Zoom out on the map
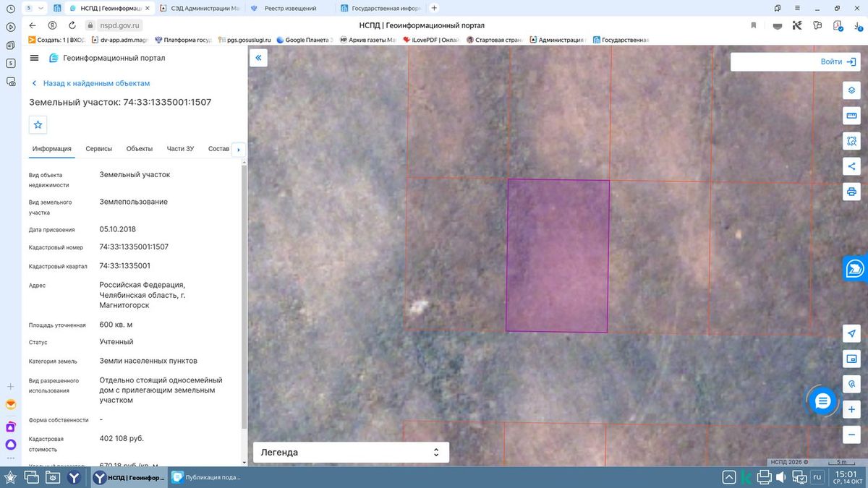 pos(851,434)
